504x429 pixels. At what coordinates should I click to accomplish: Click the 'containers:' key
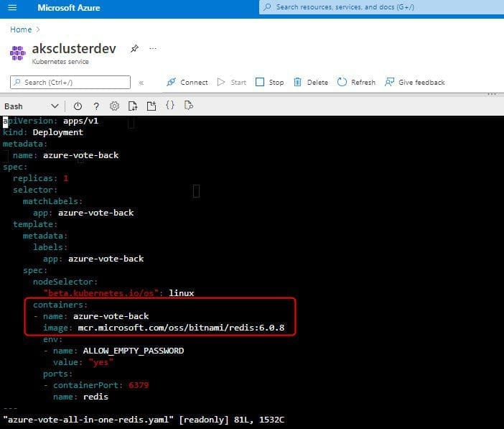point(60,305)
